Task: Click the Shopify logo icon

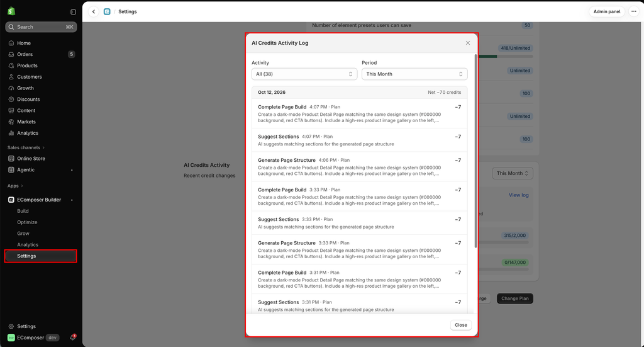Action: pyautogui.click(x=11, y=11)
